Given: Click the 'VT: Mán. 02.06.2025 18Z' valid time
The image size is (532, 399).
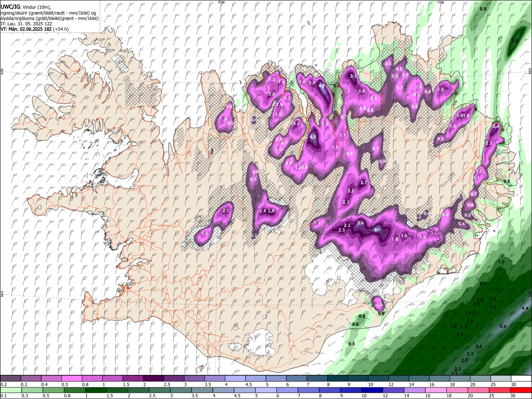Looking at the screenshot, I should pos(26,29).
